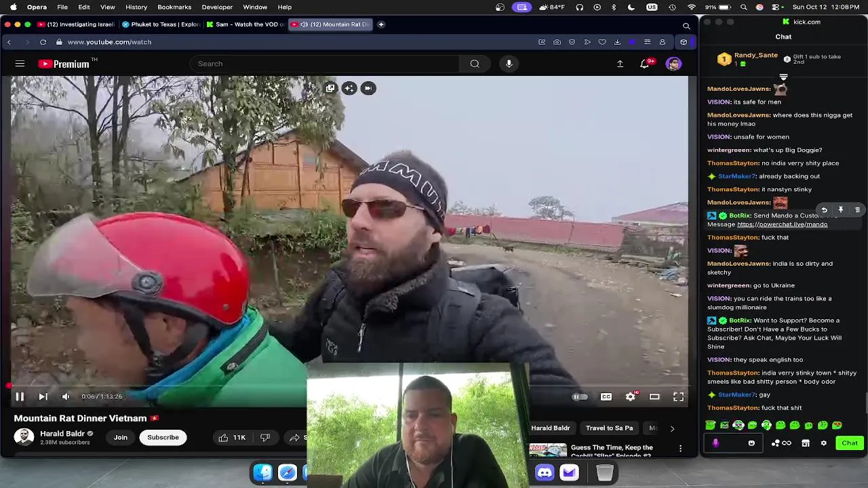The height and width of the screenshot is (488, 868).
Task: Open YouTube notifications bell
Action: (x=645, y=64)
